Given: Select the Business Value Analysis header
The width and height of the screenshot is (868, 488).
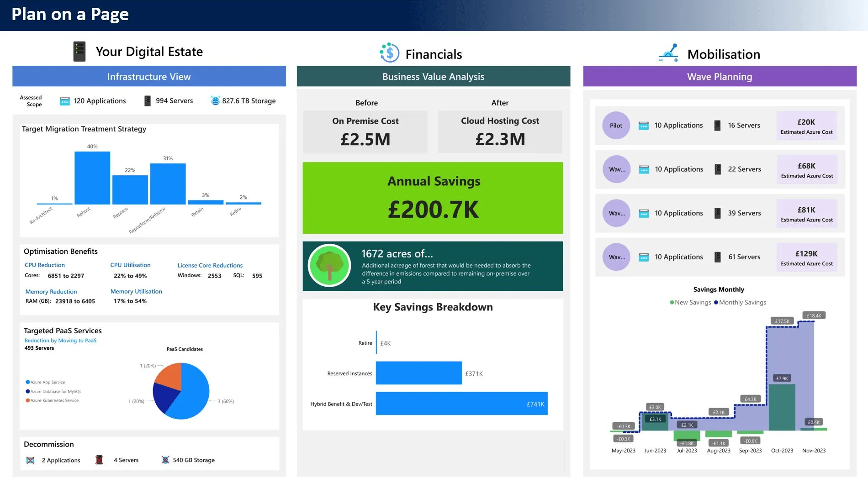Looking at the screenshot, I should tap(433, 76).
